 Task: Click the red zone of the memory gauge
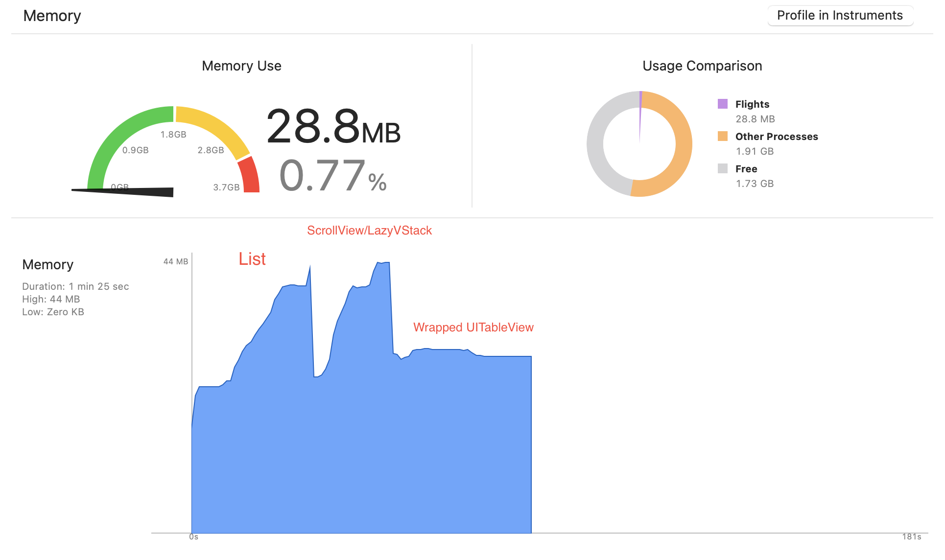pyautogui.click(x=249, y=176)
